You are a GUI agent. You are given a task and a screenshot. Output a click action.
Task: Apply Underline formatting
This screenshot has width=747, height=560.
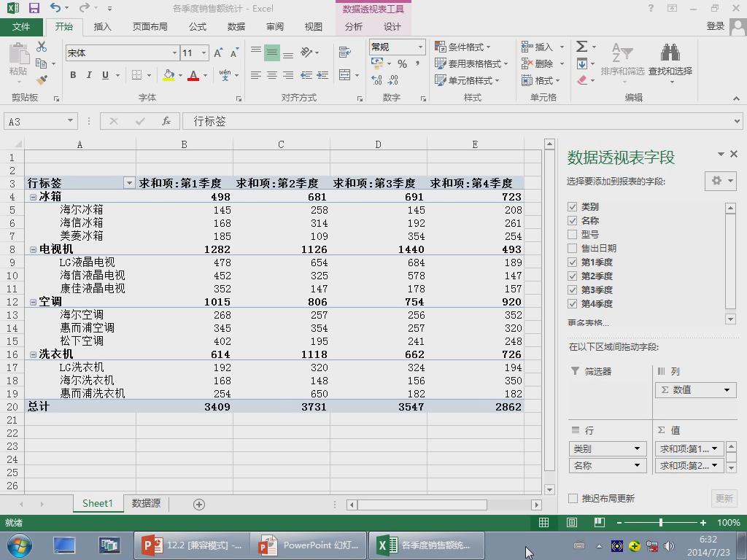coord(105,75)
